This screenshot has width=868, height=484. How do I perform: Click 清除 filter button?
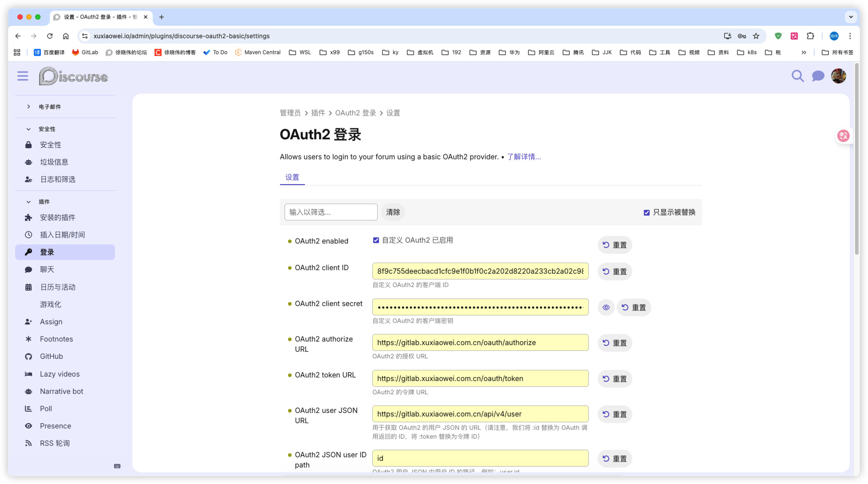tap(393, 212)
